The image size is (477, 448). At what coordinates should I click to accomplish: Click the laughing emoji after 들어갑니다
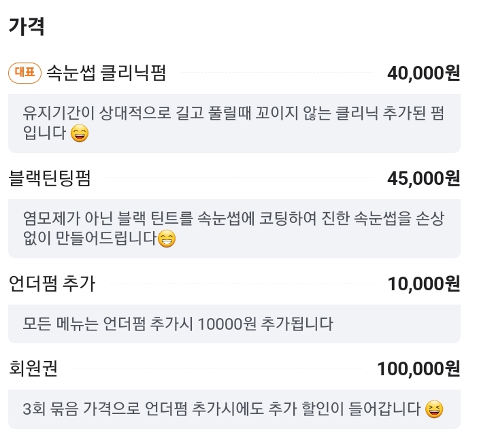[434, 409]
